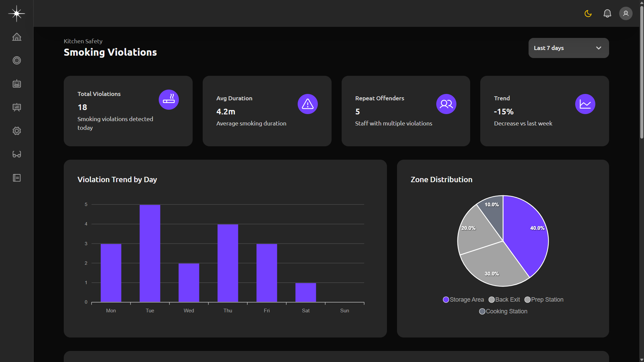Open the Last 7 days dropdown

[568, 48]
